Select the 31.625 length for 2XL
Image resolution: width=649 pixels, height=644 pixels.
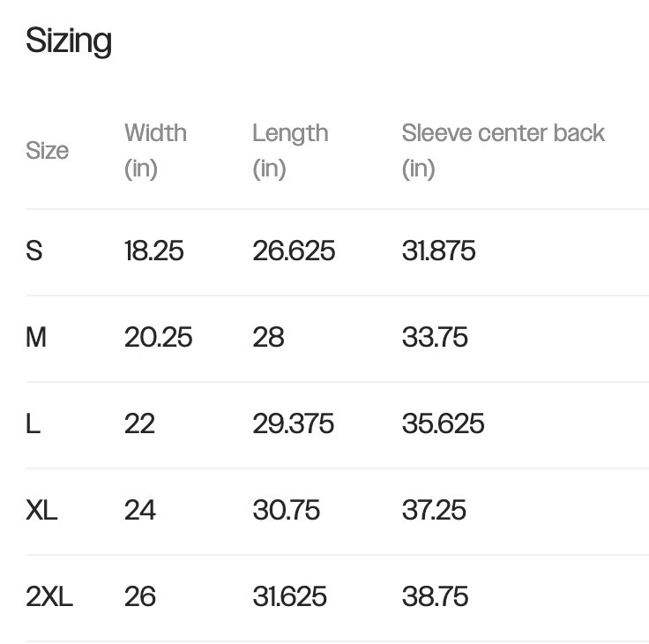pyautogui.click(x=289, y=597)
